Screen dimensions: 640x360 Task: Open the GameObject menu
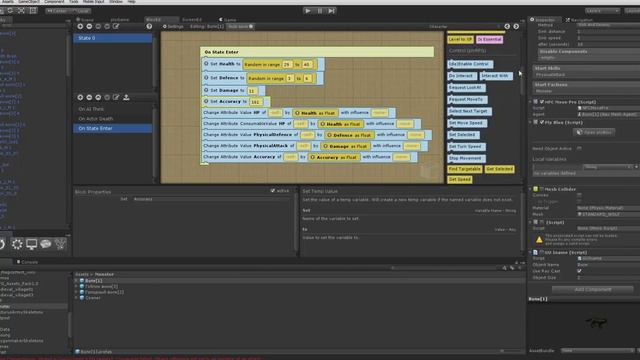tap(29, 2)
